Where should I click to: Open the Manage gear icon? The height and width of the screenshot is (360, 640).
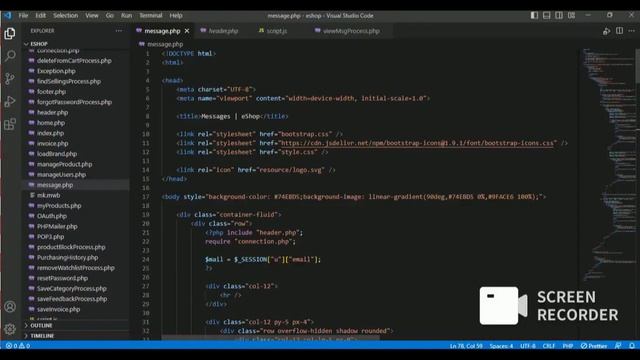point(10,329)
